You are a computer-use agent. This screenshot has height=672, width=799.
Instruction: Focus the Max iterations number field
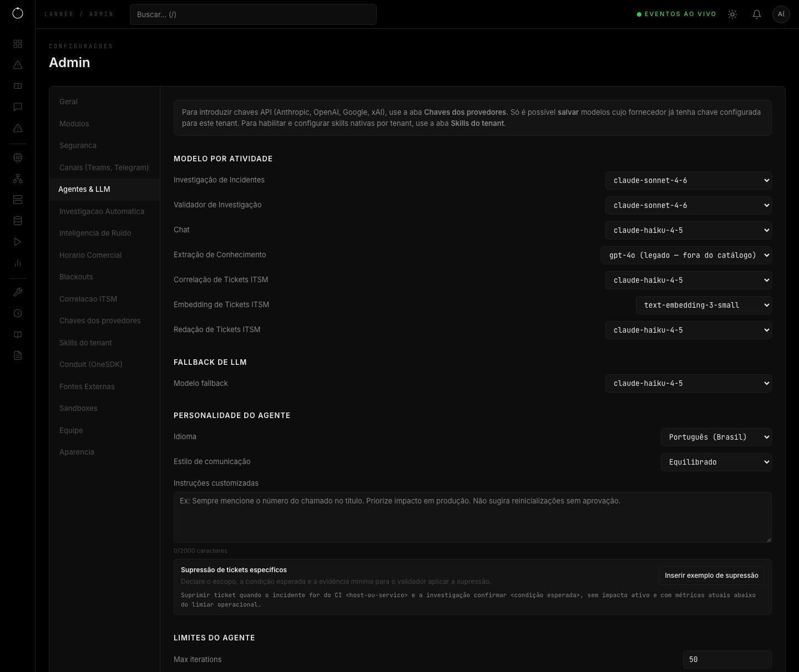(x=727, y=660)
